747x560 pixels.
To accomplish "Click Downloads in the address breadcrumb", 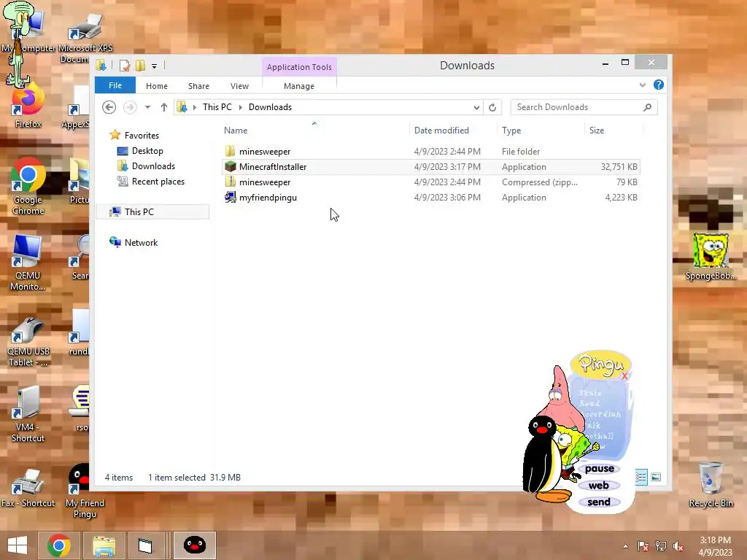I will pos(270,107).
